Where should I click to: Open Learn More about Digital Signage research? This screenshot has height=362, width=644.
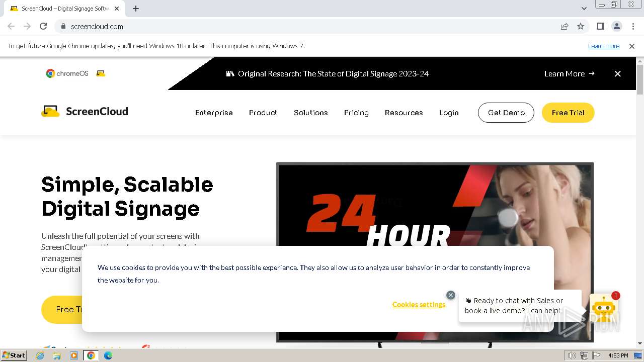click(x=569, y=73)
